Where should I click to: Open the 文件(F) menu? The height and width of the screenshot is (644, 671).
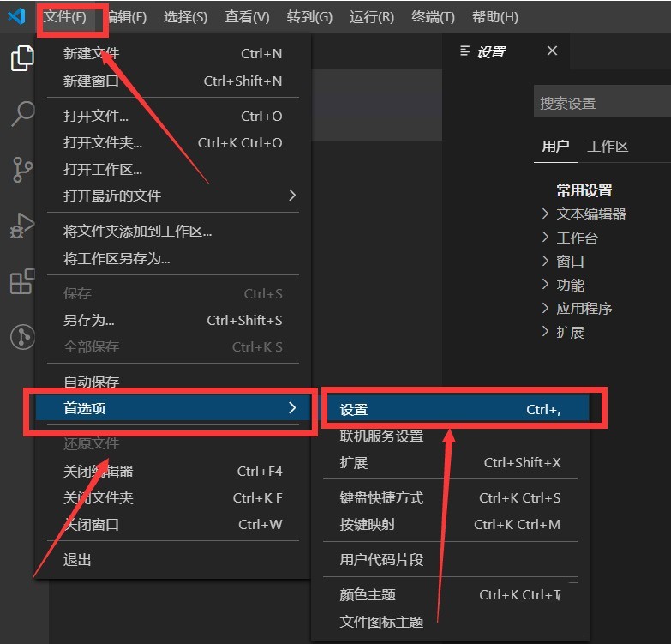pos(65,17)
